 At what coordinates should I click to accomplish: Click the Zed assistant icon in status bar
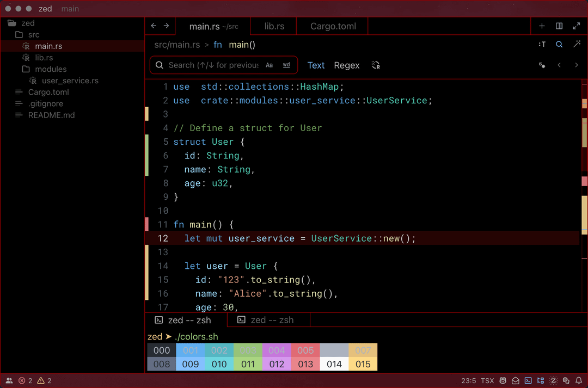(554, 381)
